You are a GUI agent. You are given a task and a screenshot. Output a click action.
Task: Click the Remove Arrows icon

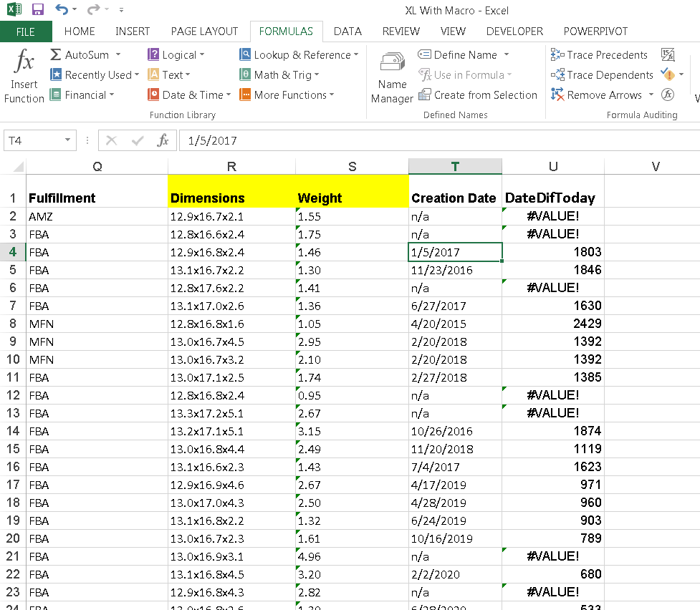click(x=557, y=95)
